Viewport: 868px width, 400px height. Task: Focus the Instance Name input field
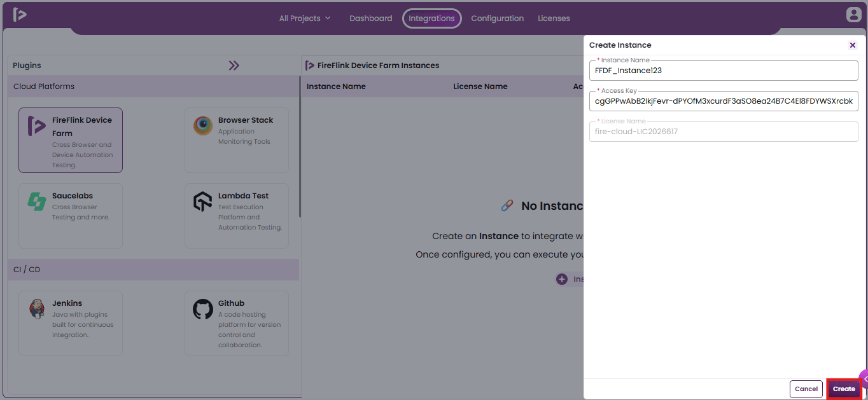(x=724, y=71)
